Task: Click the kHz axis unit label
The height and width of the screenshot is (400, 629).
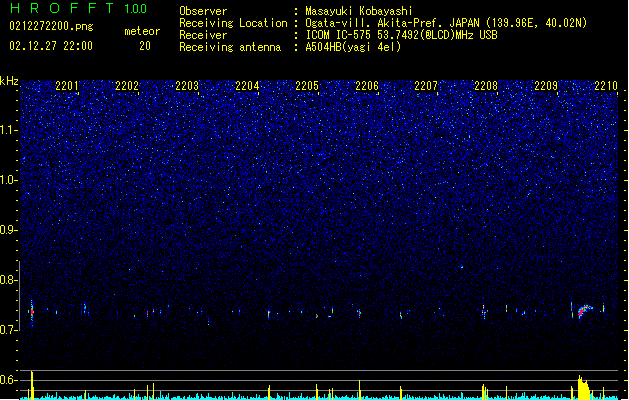Action: pos(9,81)
